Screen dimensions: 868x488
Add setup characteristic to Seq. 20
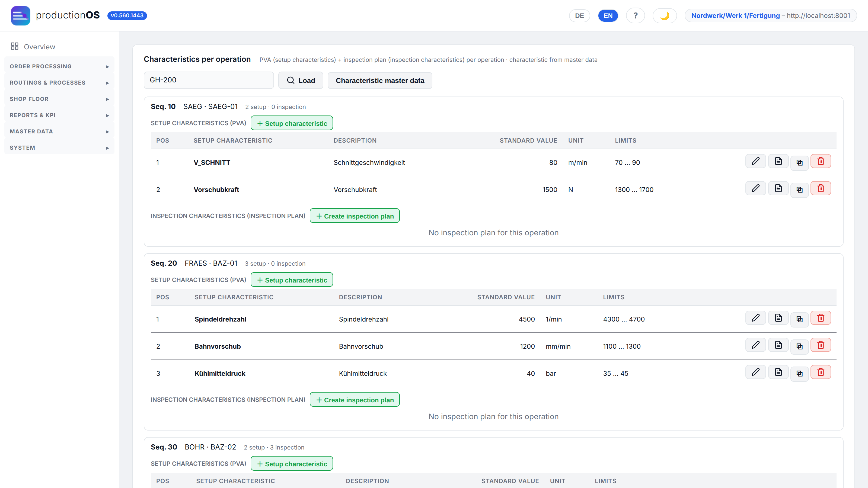292,280
